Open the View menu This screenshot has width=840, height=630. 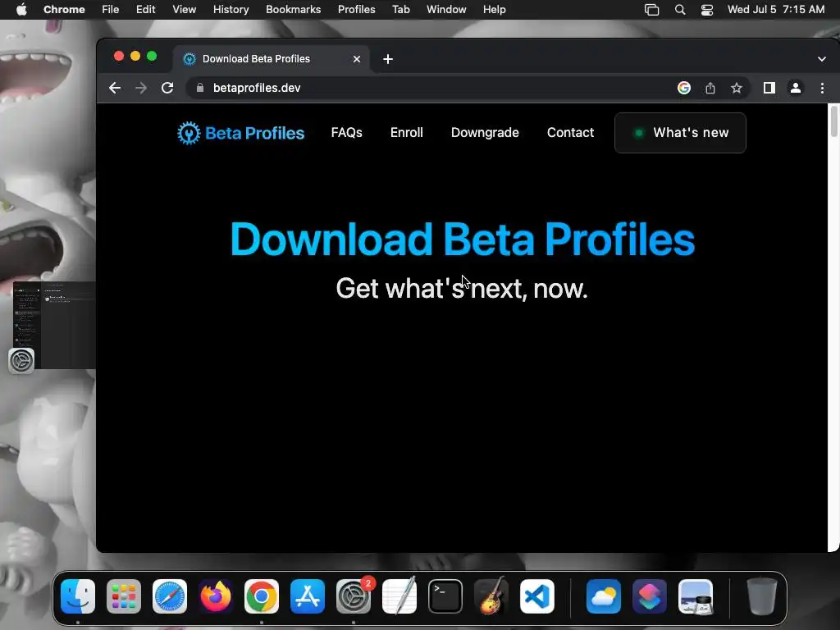[x=185, y=10]
